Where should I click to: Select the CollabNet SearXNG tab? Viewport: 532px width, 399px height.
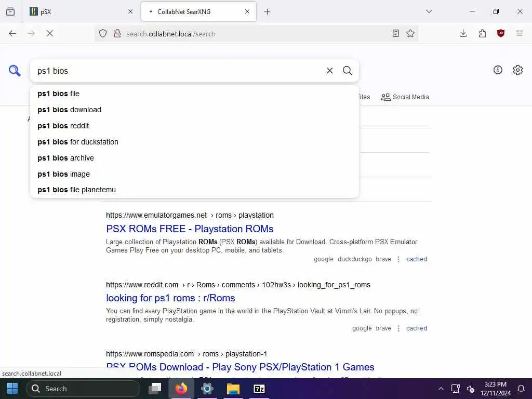pyautogui.click(x=198, y=11)
